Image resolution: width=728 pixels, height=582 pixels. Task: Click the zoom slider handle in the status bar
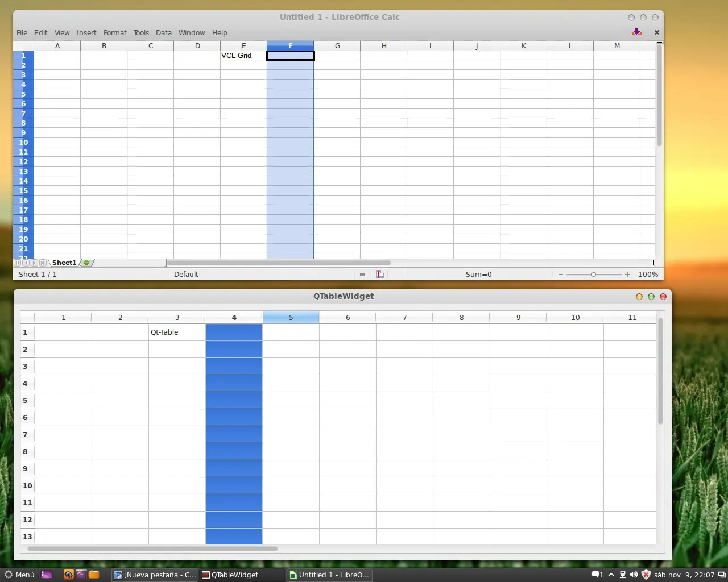pyautogui.click(x=594, y=274)
